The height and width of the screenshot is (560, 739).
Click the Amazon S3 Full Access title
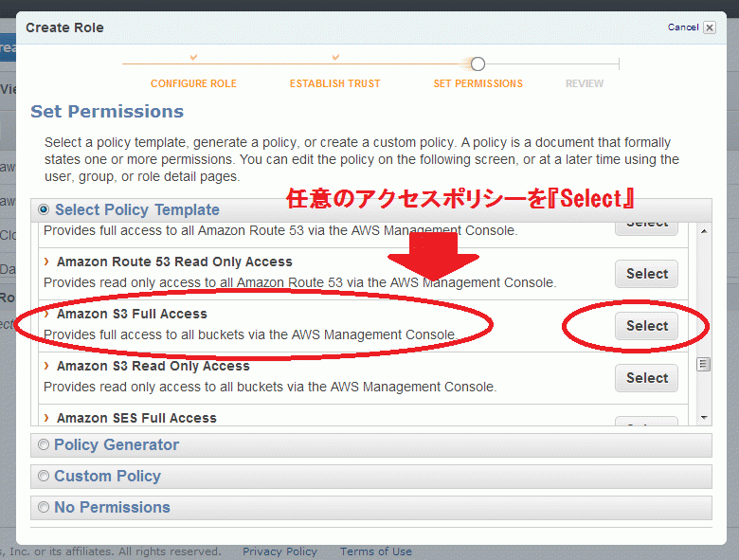132,314
